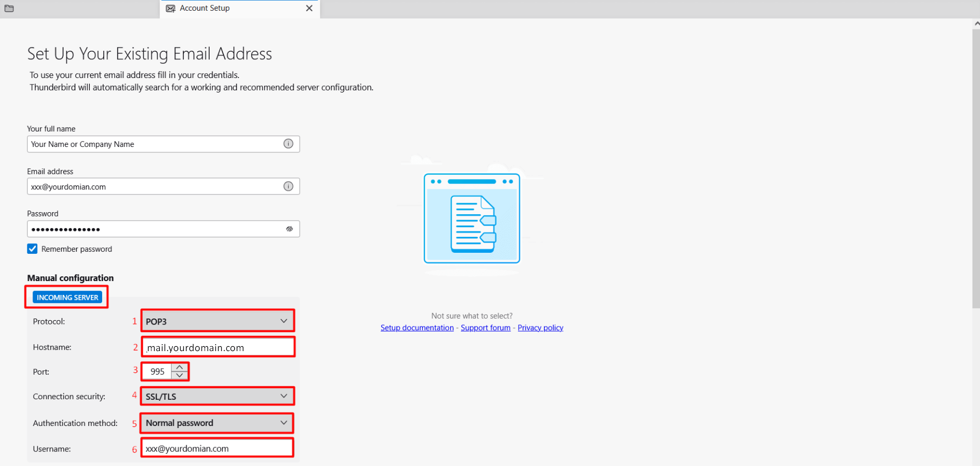Image resolution: width=980 pixels, height=466 pixels.
Task: Toggle password visibility eye icon
Action: 289,229
